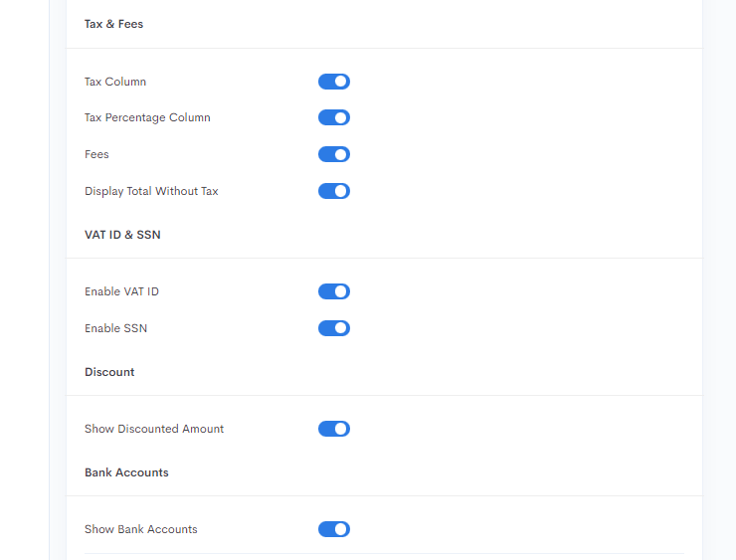Select the Bank Accounts section heading

[x=126, y=472]
